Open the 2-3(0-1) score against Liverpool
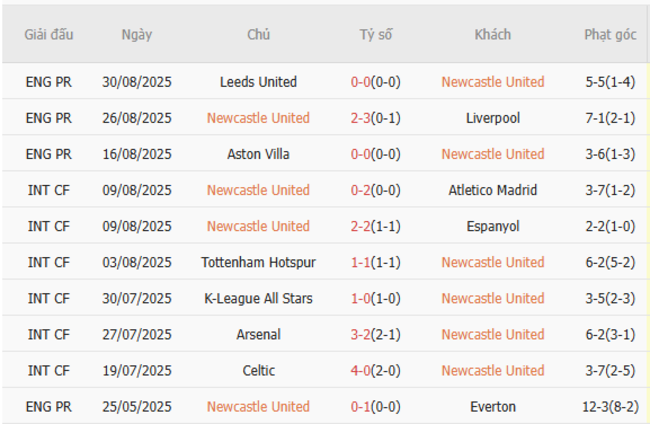The height and width of the screenshot is (424, 650). click(376, 118)
